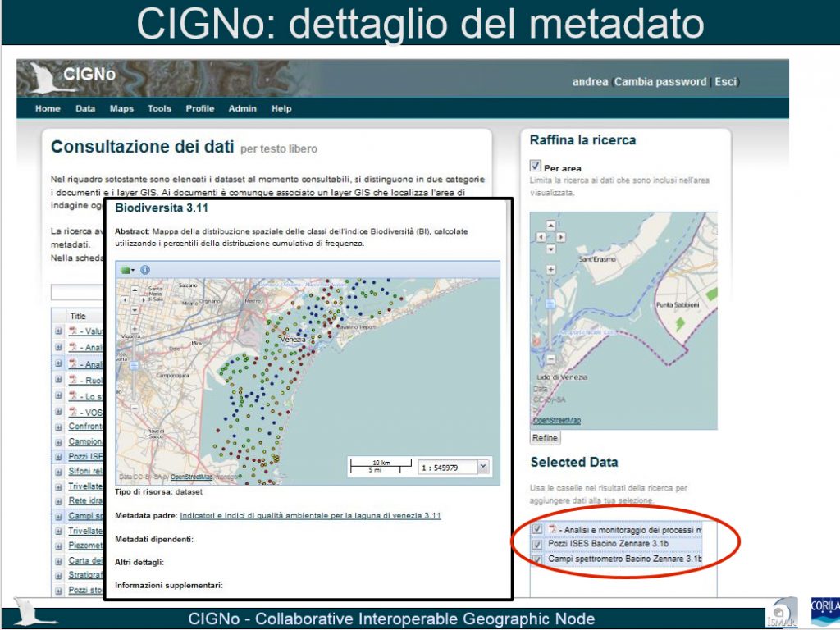Viewport: 840px width, 630px height.
Task: Open the green layers icon in map toolbar
Action: coord(127,270)
